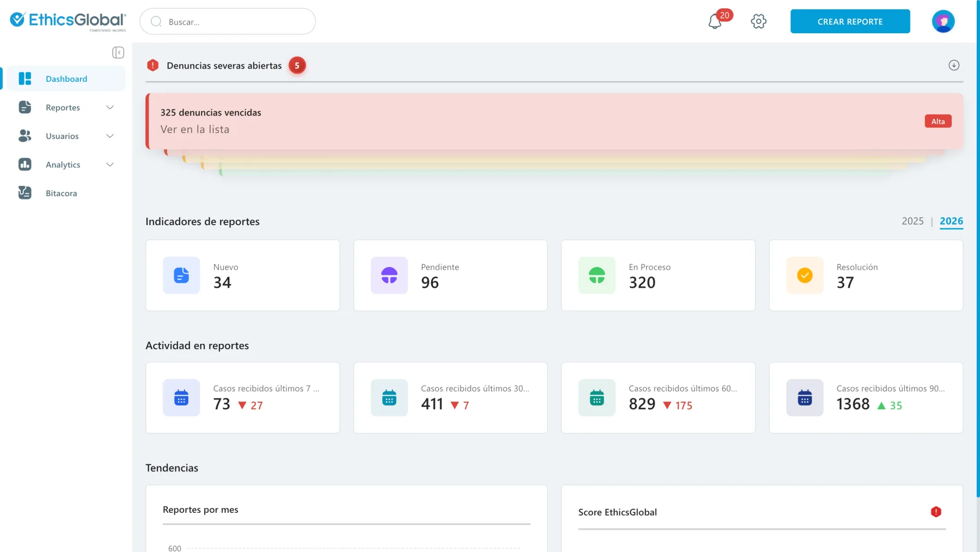
Task: Click the down trend 27 indicator
Action: 250,405
